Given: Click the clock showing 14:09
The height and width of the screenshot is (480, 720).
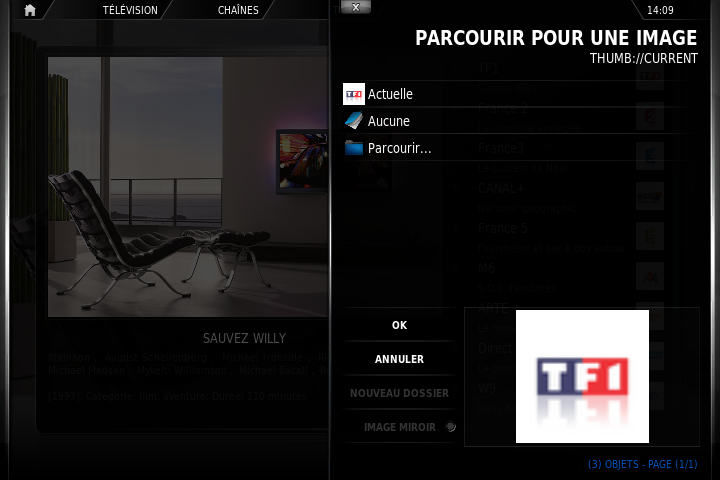Looking at the screenshot, I should [x=660, y=10].
